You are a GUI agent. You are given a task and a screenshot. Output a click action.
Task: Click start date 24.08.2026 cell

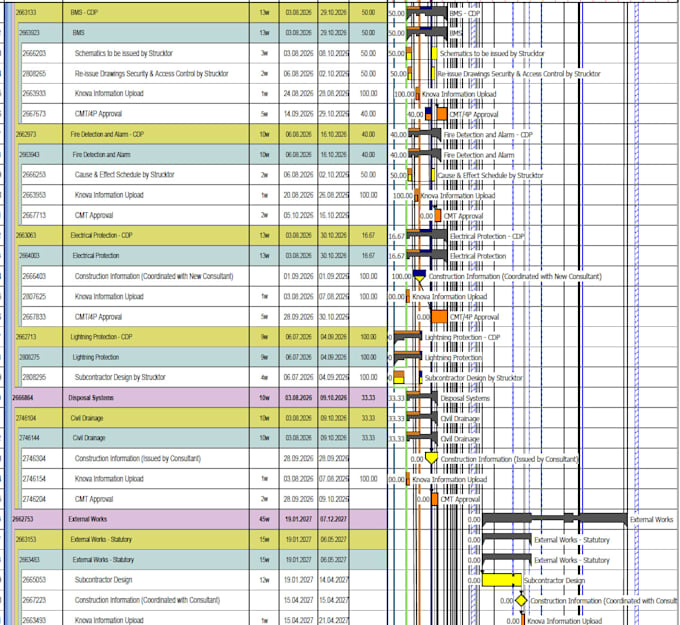point(298,94)
